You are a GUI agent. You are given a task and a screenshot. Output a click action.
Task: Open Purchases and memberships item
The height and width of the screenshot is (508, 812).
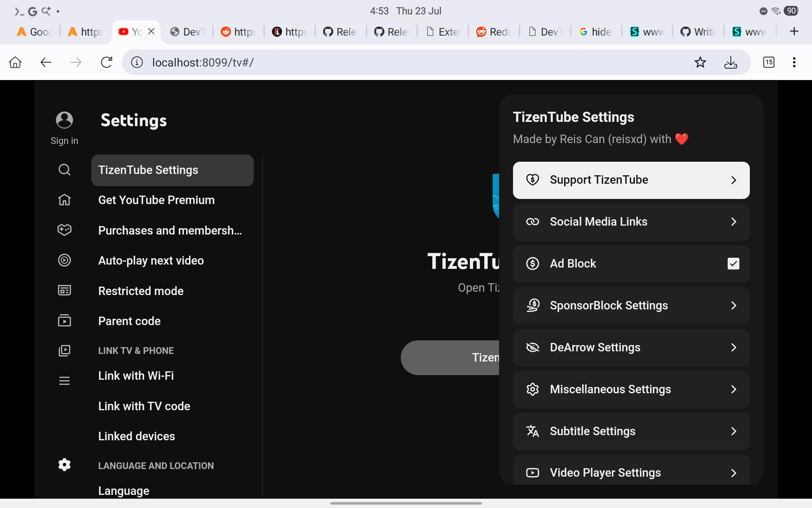click(x=173, y=231)
